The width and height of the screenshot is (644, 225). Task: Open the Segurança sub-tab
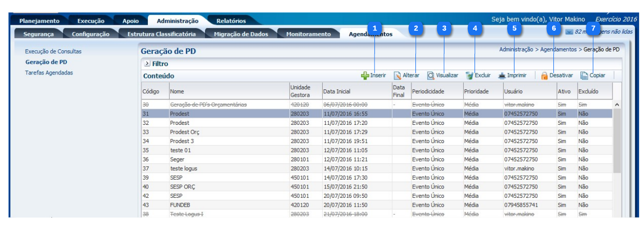(38, 34)
